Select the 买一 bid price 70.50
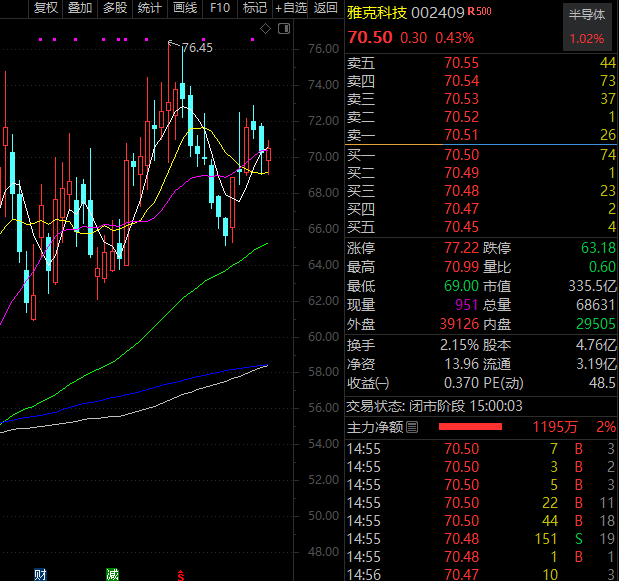This screenshot has height=581, width=619. (x=461, y=154)
